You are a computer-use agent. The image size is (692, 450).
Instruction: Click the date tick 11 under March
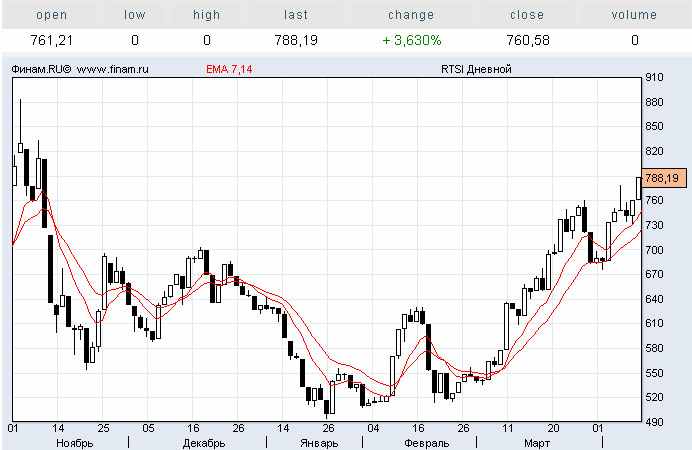pos(508,428)
